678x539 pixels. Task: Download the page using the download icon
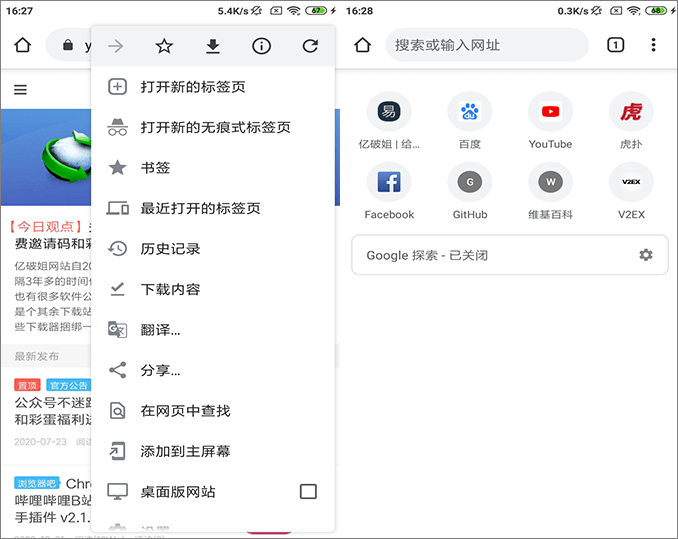213,46
